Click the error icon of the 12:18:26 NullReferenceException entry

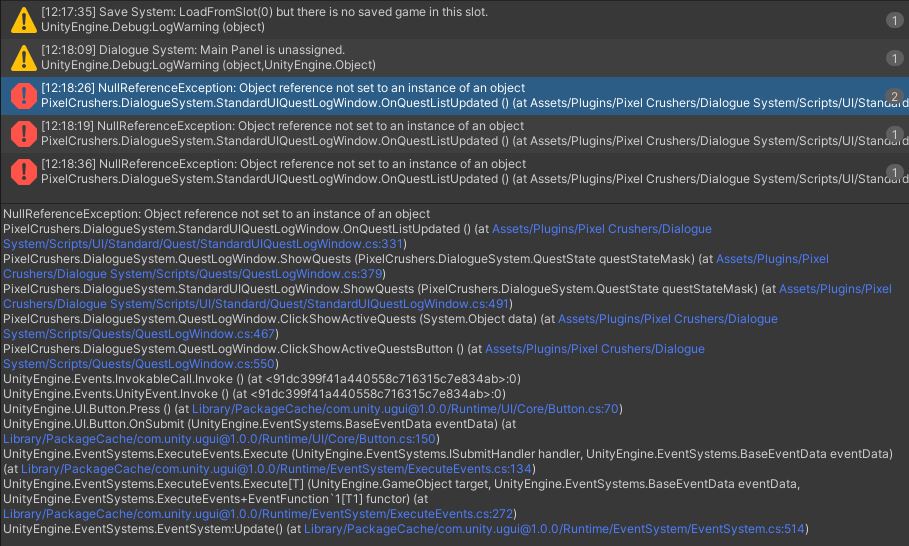pos(24,96)
